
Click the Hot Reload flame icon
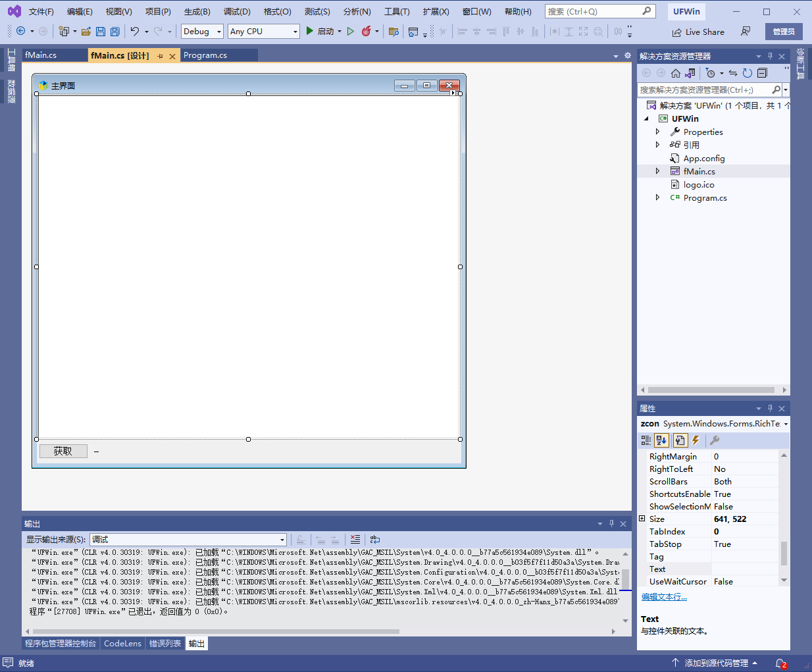[367, 31]
